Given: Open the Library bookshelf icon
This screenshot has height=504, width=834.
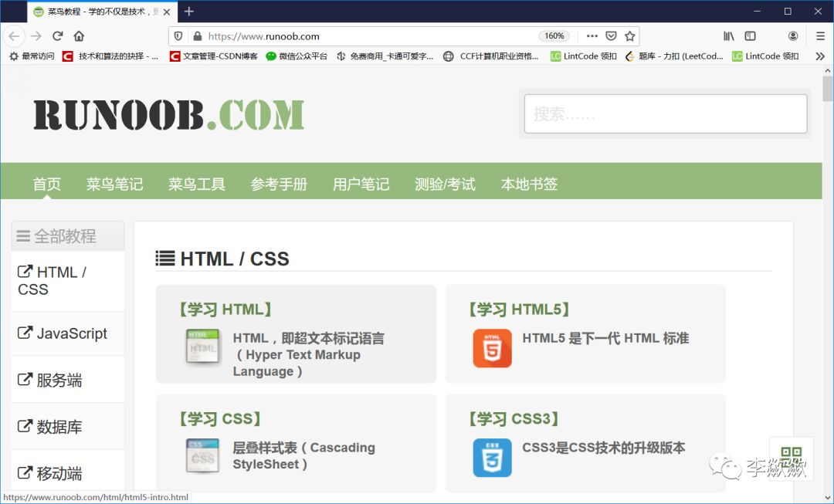Looking at the screenshot, I should tap(729, 36).
